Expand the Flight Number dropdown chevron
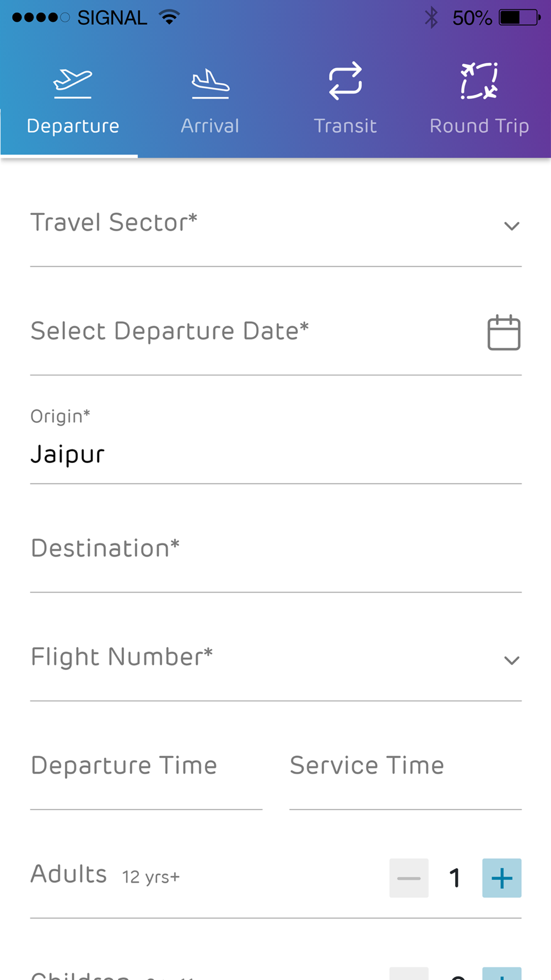Image resolution: width=551 pixels, height=980 pixels. (x=512, y=660)
